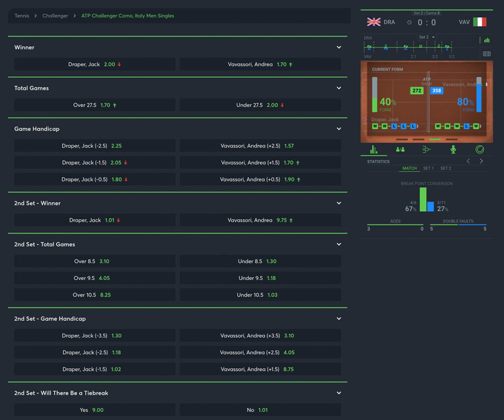The image size is (504, 420).
Task: Select the green bar chart timeline view icon
Action: [487, 40]
